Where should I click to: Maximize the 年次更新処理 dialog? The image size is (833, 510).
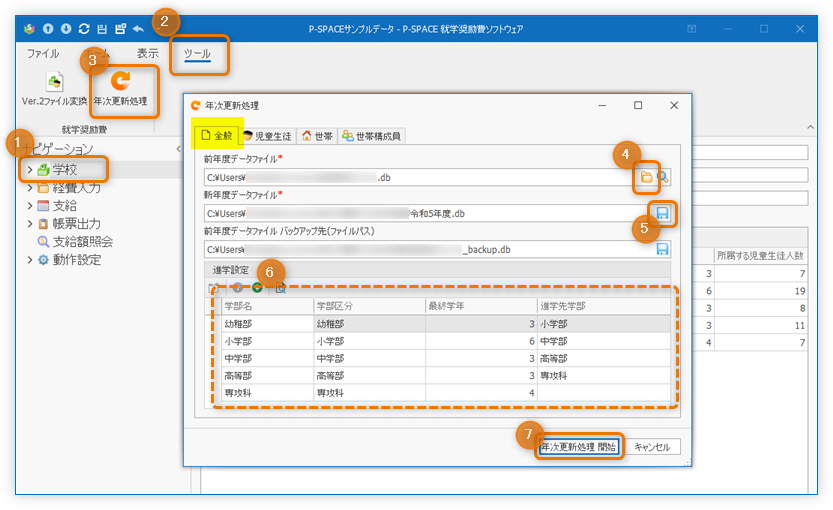[638, 105]
